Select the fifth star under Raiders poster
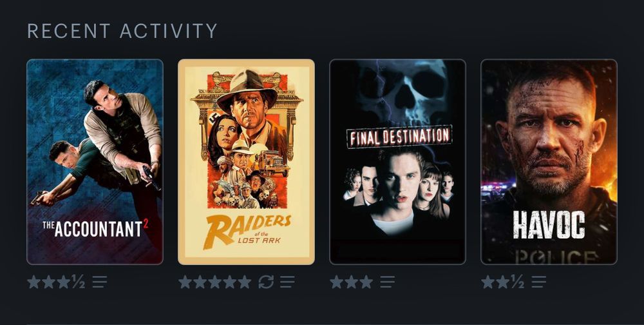The image size is (644, 325). [x=244, y=282]
